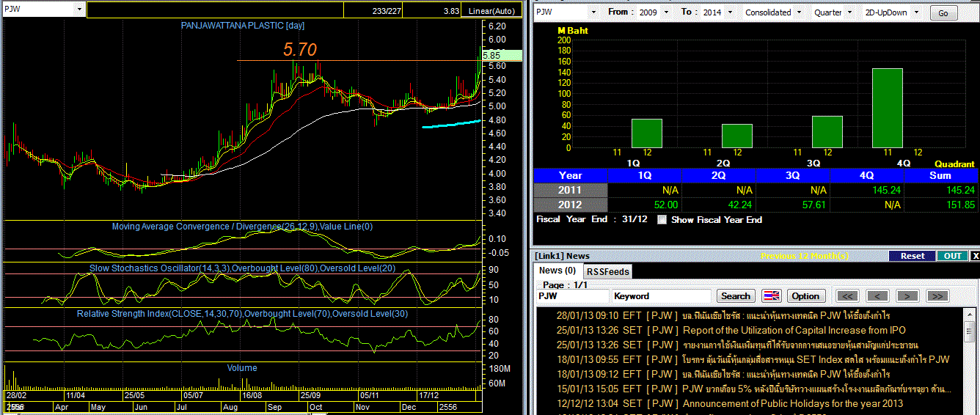Click the 1Q column header
The image size is (980, 415).
pyautogui.click(x=645, y=175)
